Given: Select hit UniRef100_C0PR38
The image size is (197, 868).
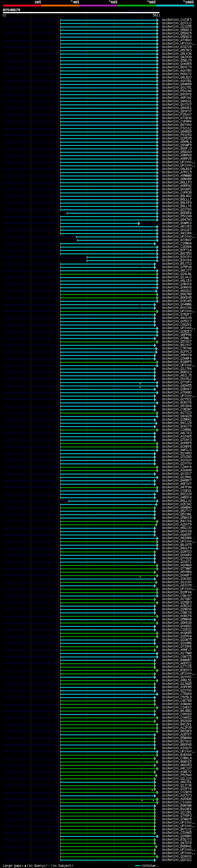Looking at the screenshot, I should click(176, 192).
